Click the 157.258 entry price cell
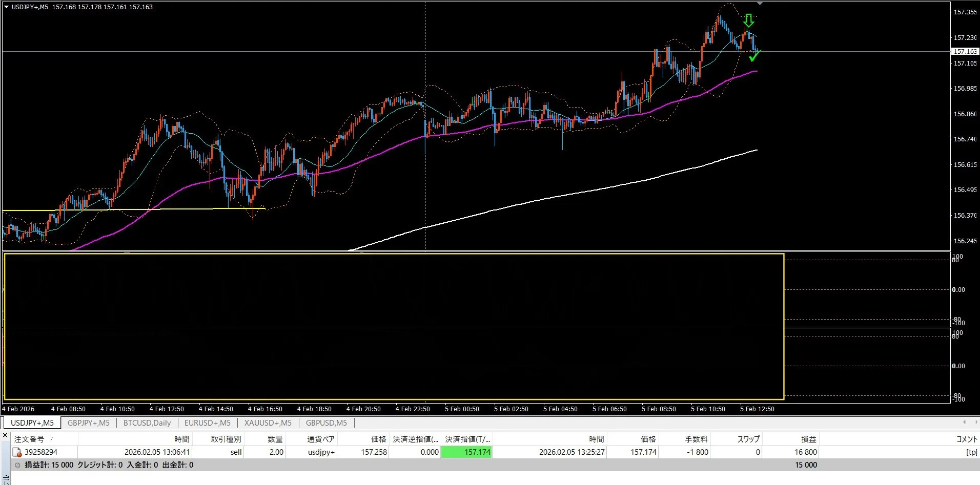The image size is (980, 485). pyautogui.click(x=374, y=452)
